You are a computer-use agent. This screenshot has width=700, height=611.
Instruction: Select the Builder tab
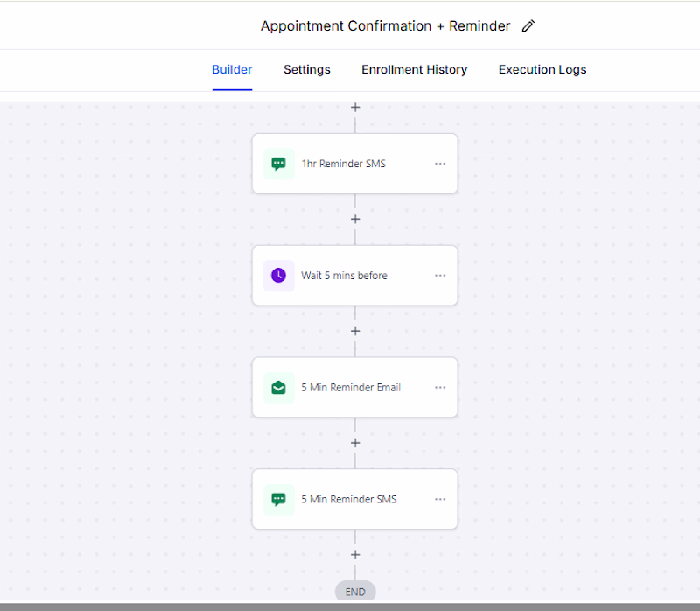[232, 70]
